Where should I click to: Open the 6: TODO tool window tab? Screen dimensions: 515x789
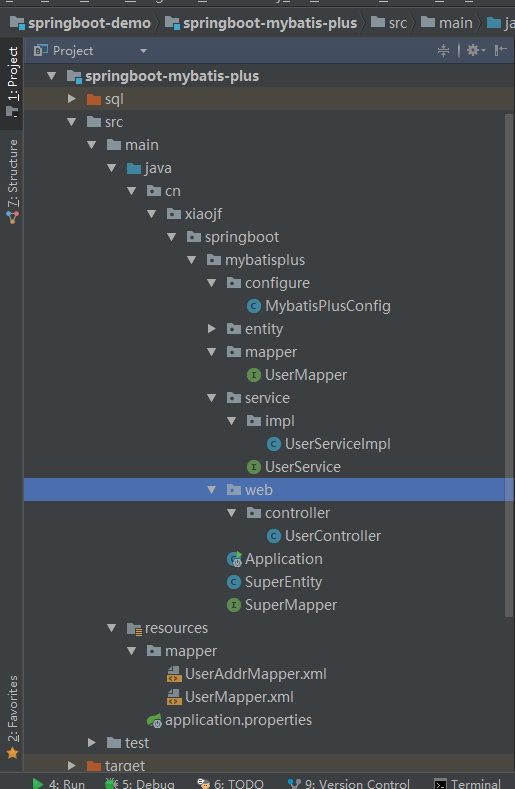230,784
